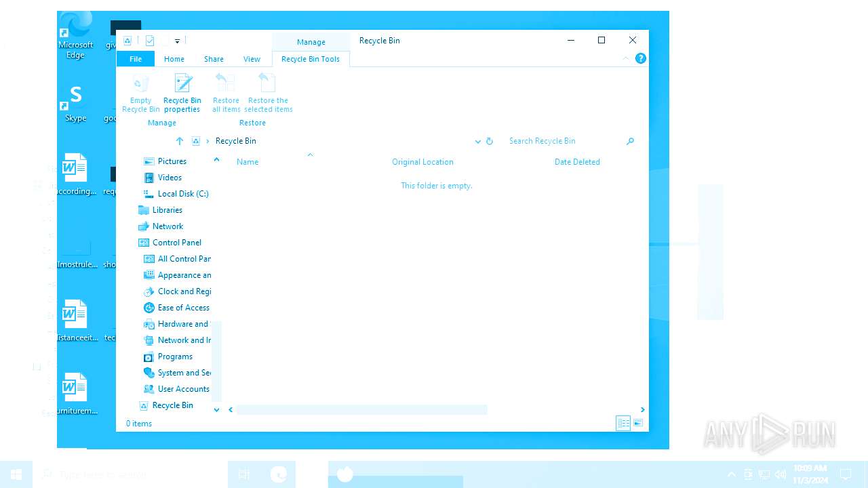
Task: Click the Recycle Bin breadcrumb in address bar
Action: click(x=236, y=141)
